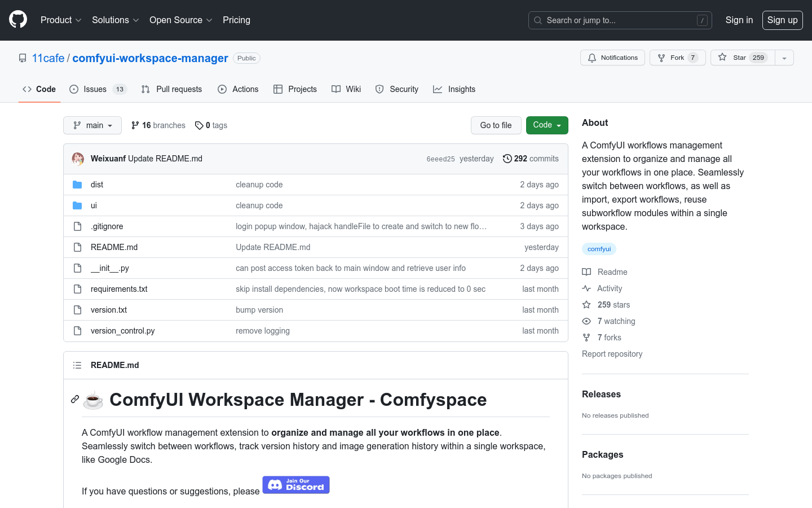Click the Sign up button
The width and height of the screenshot is (812, 508).
(x=783, y=20)
